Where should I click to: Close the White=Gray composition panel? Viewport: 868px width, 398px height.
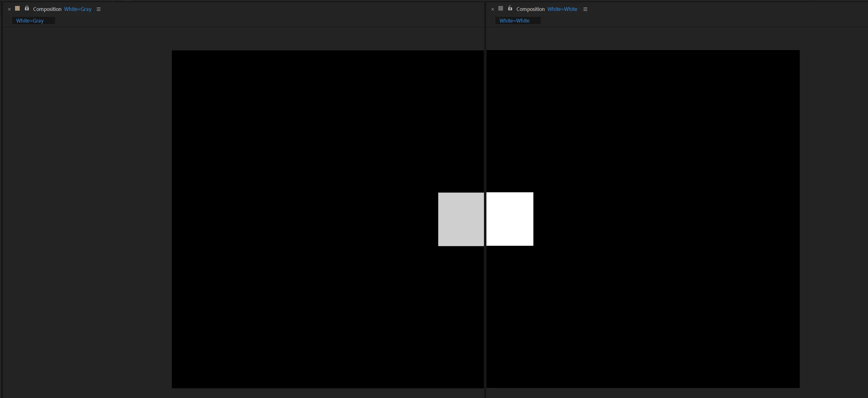(x=9, y=9)
